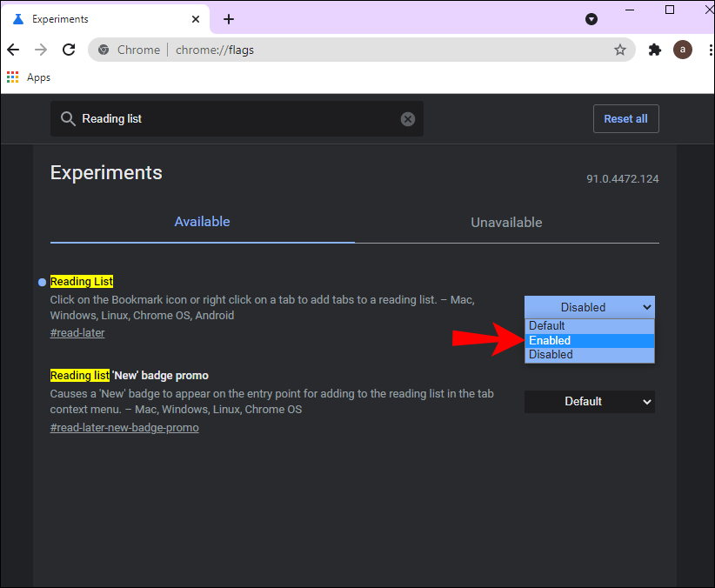Close the Experiments tab
This screenshot has width=715, height=588.
(x=196, y=19)
